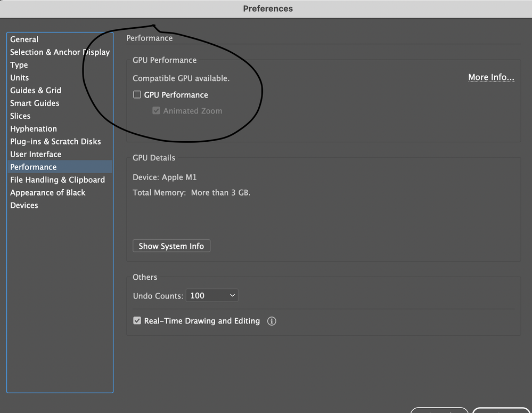The height and width of the screenshot is (413, 532).
Task: Open Plug-ins & Scratch Disks settings
Action: [55, 142]
